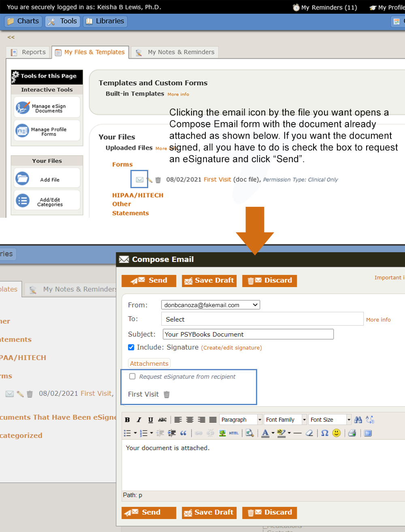The height and width of the screenshot is (532, 405).
Task: Open the top My Notes & Reminders tab
Action: [x=175, y=52]
